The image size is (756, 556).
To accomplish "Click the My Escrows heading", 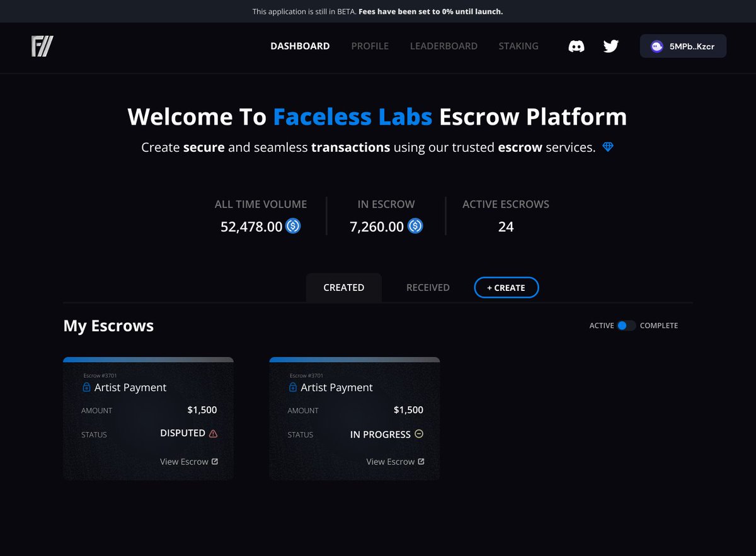I will (108, 326).
